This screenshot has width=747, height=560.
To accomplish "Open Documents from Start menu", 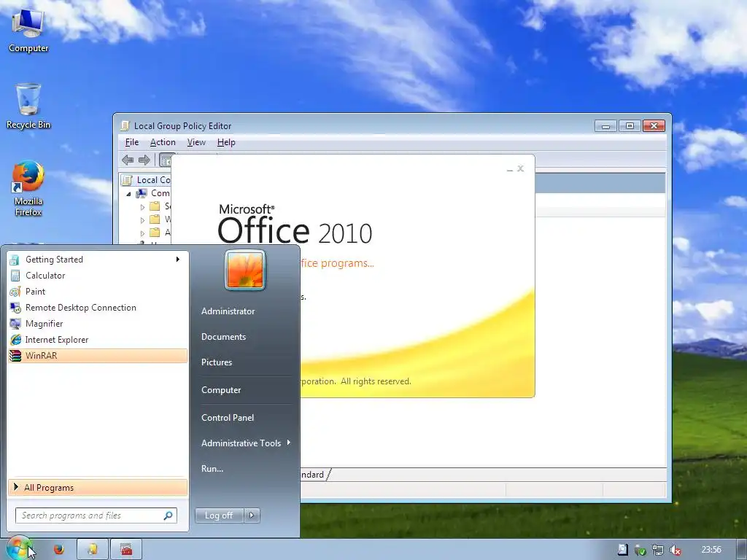I will [x=223, y=337].
